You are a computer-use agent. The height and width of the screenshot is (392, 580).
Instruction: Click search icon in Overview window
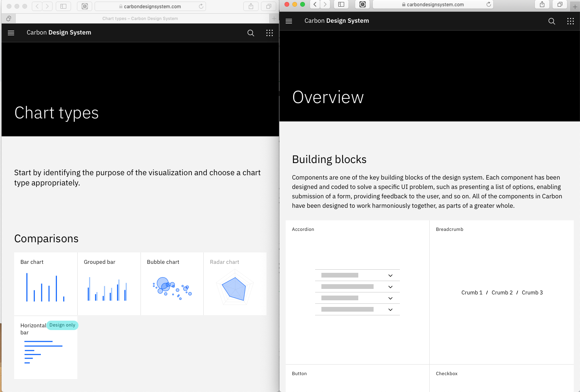tap(552, 21)
